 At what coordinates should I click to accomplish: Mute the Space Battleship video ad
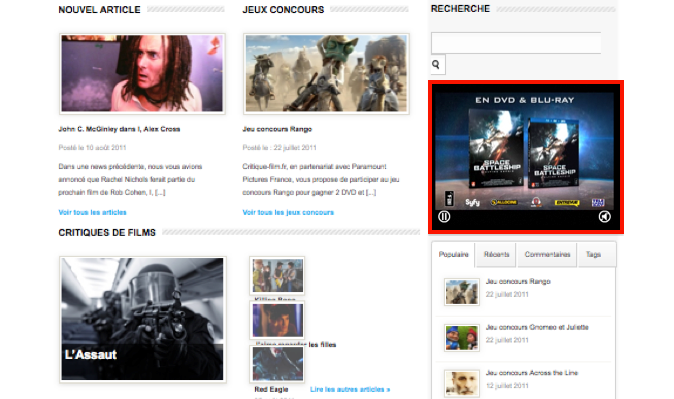click(604, 217)
